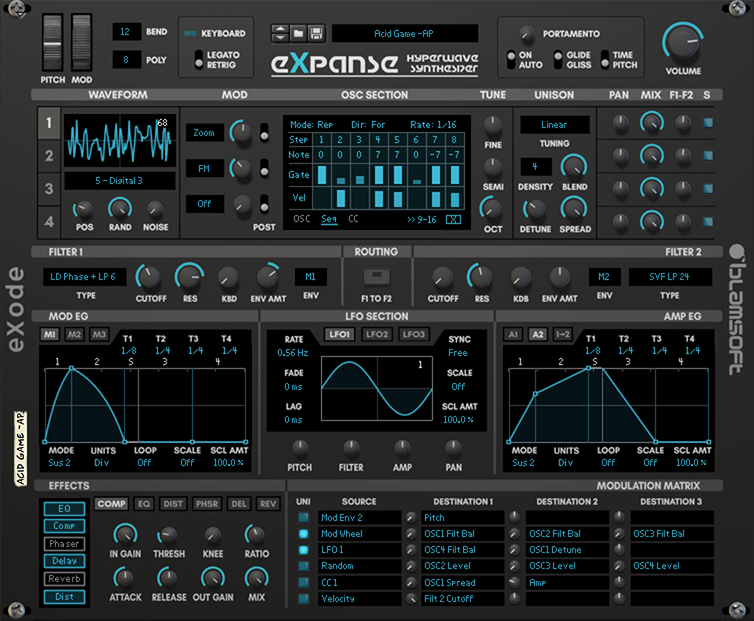Click the sequencer reset icon beside 9-16
The height and width of the screenshot is (621, 754).
[453, 219]
